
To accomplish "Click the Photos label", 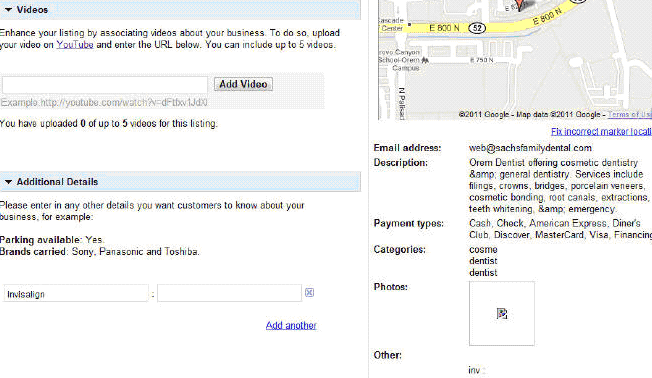I will tap(390, 287).
